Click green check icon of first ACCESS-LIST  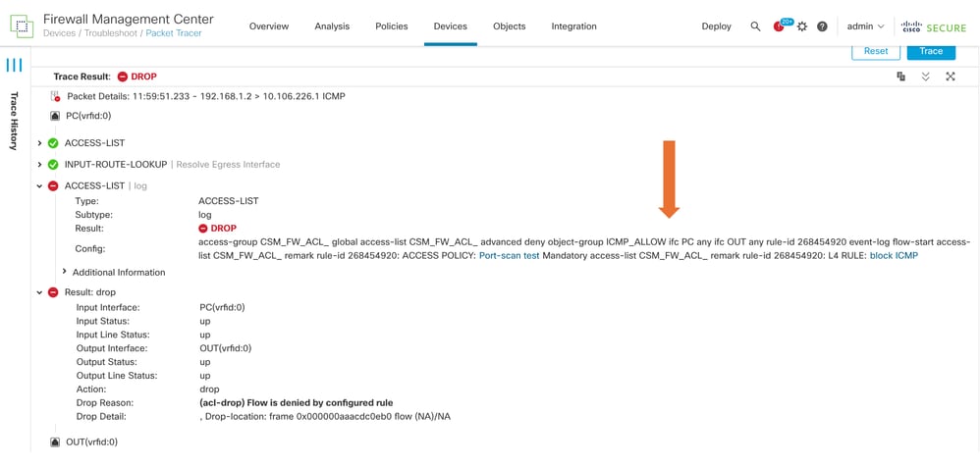53,143
